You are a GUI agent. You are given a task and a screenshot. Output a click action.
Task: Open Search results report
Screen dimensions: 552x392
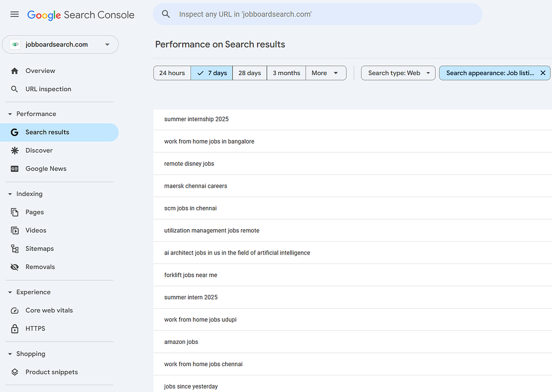pos(59,132)
